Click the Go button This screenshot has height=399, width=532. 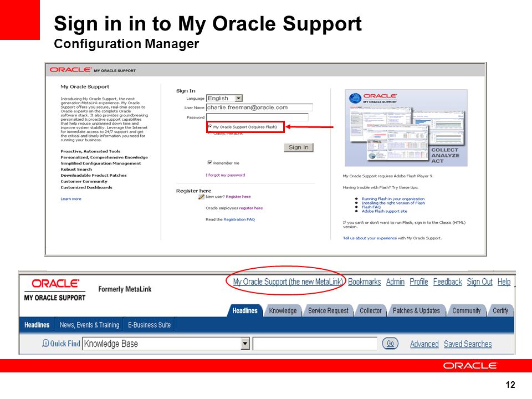pyautogui.click(x=390, y=344)
